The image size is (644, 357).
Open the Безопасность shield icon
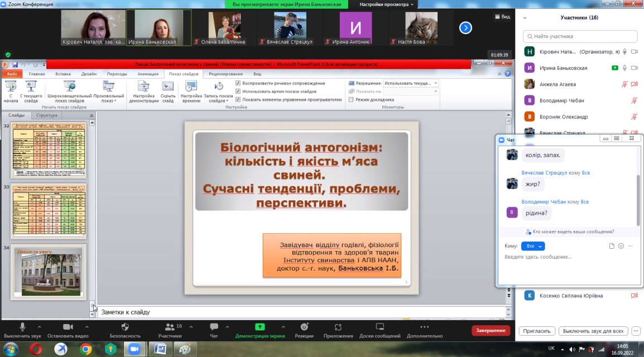pos(125,327)
